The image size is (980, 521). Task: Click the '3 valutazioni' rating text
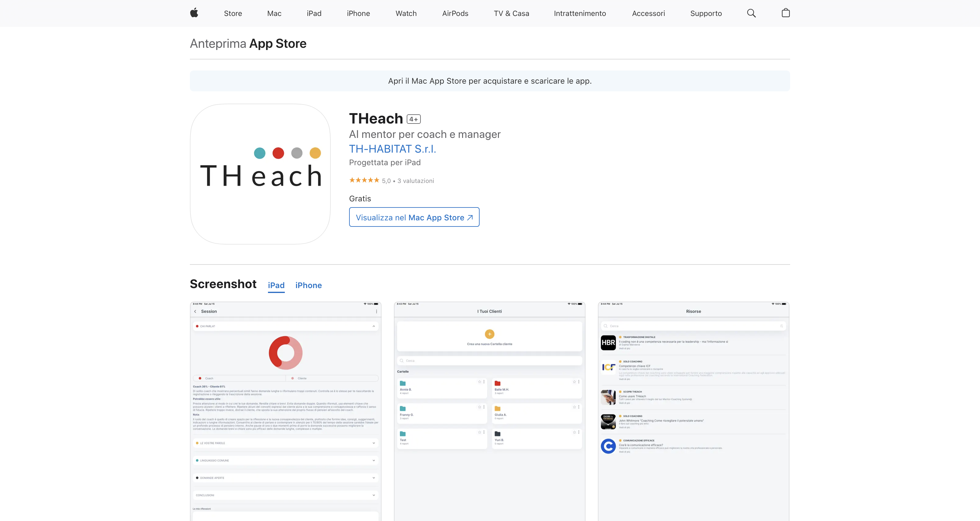click(x=416, y=181)
